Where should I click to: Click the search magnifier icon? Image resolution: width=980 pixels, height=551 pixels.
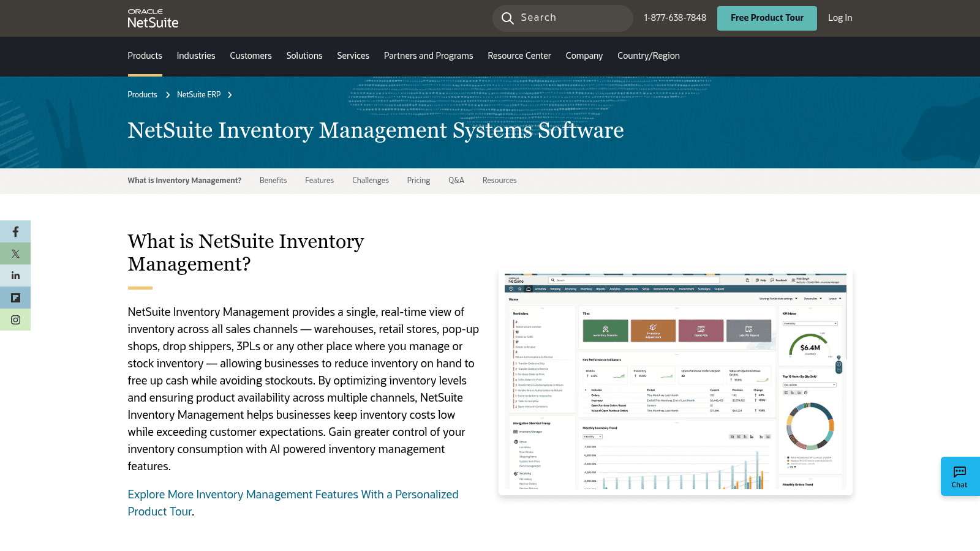pos(507,18)
